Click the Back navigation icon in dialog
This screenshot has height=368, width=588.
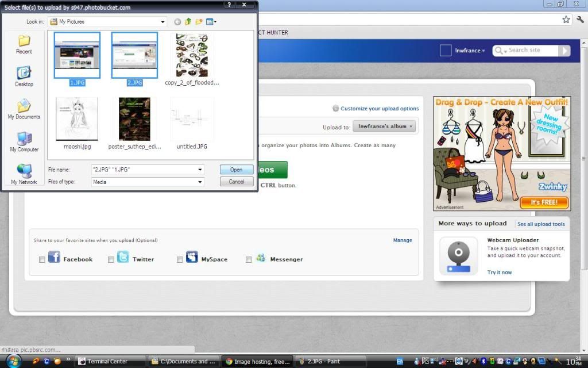coord(177,22)
